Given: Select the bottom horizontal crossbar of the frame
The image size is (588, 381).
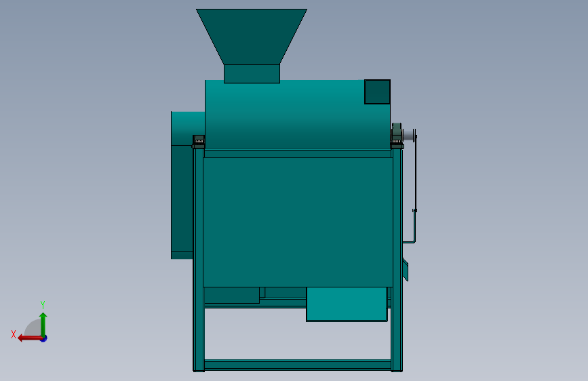Looking at the screenshot, I should point(298,365).
